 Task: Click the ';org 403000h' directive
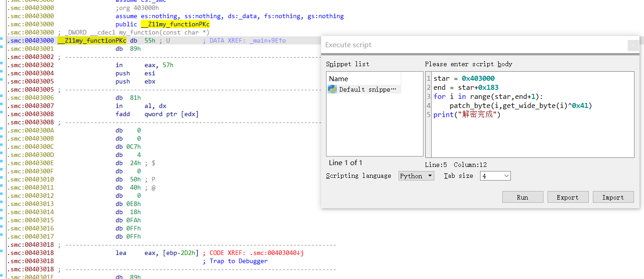[137, 8]
